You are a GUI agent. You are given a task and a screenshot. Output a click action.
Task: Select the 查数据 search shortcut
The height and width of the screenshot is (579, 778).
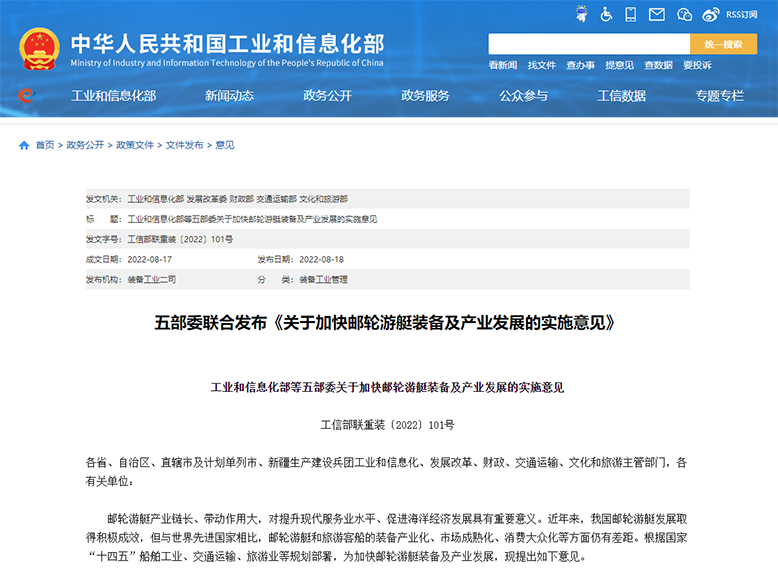point(658,65)
